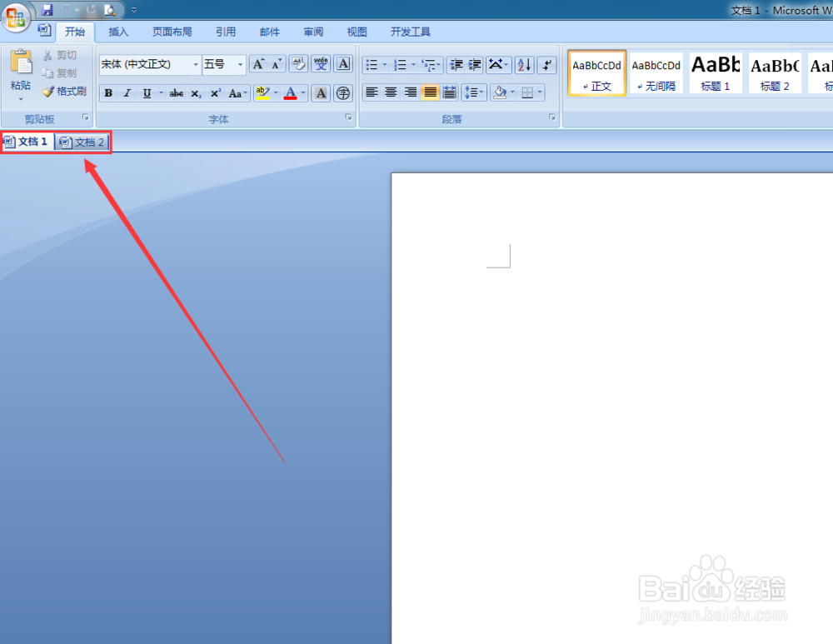Apply distributed alignment
The width and height of the screenshot is (833, 644).
pos(450,92)
